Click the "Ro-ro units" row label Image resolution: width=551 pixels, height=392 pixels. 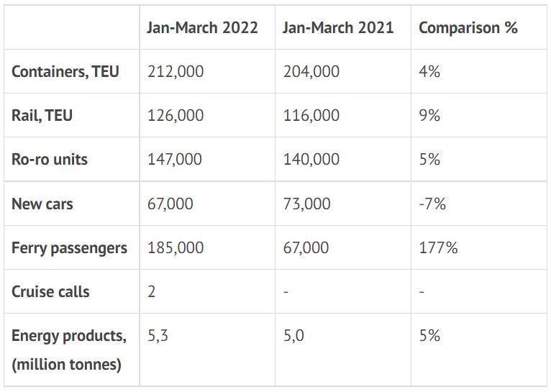pos(50,159)
